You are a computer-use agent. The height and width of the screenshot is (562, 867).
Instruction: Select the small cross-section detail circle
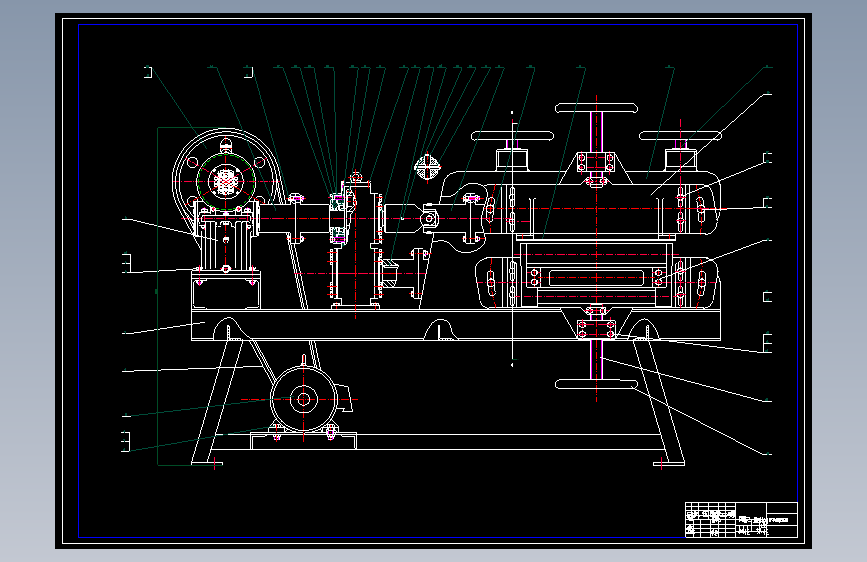pyautogui.click(x=428, y=166)
